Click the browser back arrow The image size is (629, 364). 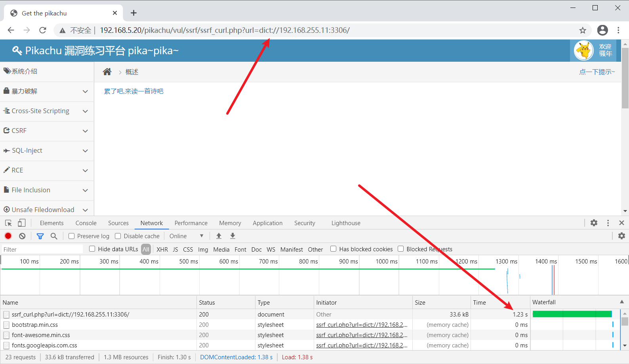coord(11,30)
